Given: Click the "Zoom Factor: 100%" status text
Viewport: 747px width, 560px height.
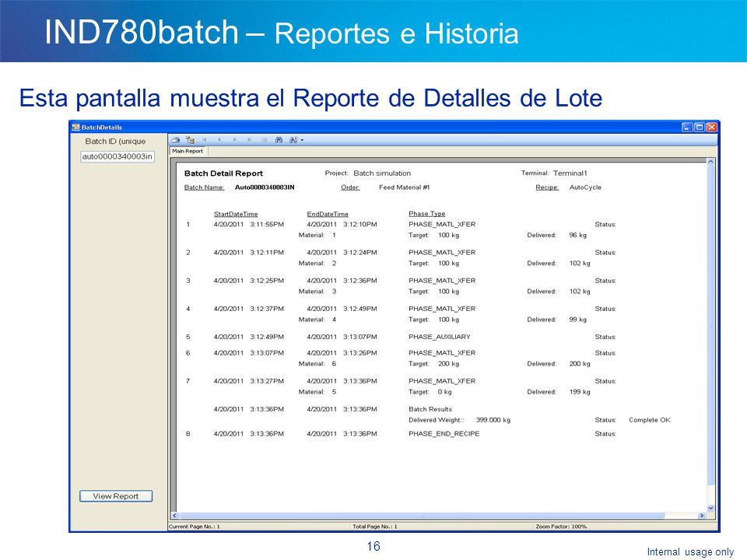Looking at the screenshot, I should (561, 527).
